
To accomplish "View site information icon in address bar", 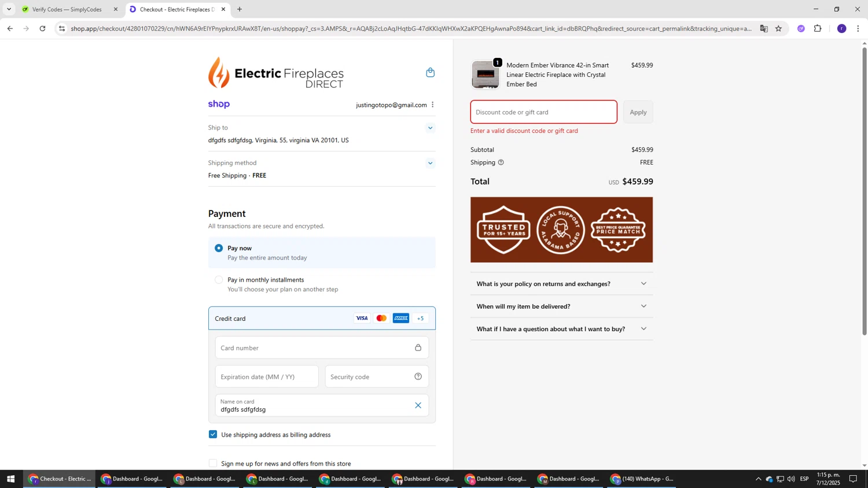I will pyautogui.click(x=62, y=28).
